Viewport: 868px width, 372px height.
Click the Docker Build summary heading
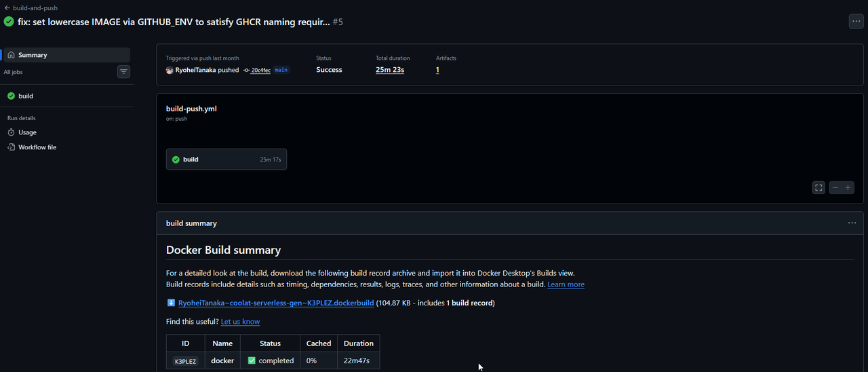pyautogui.click(x=223, y=250)
